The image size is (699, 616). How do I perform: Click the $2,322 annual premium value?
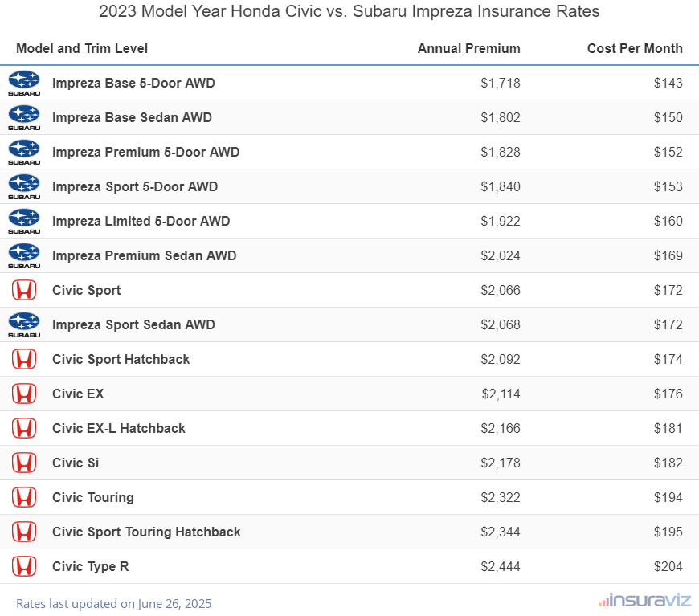click(x=501, y=497)
